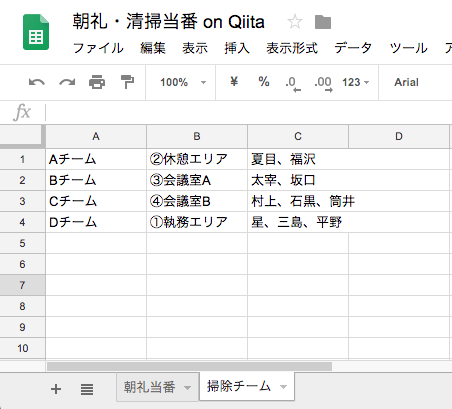Screen dimensions: 452x409
Task: Add a new sheet with plus icon
Action: click(56, 389)
